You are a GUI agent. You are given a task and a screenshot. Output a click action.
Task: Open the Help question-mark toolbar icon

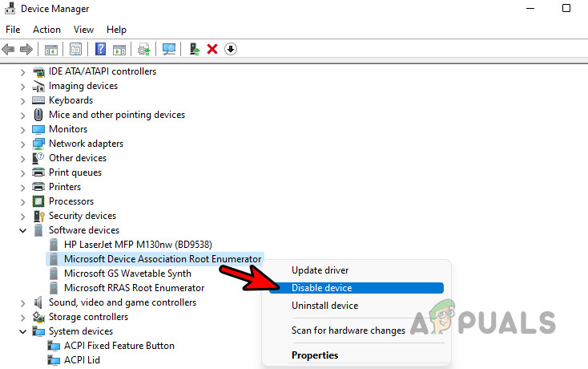[x=100, y=49]
